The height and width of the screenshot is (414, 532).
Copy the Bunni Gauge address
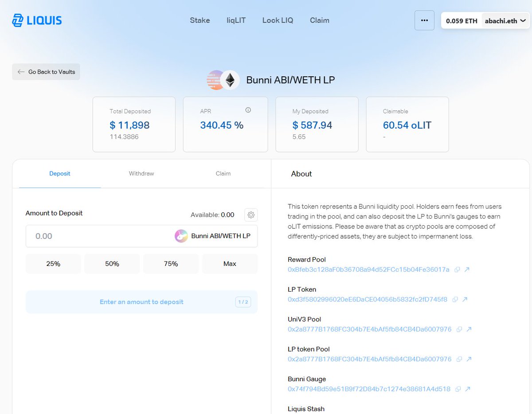click(458, 389)
